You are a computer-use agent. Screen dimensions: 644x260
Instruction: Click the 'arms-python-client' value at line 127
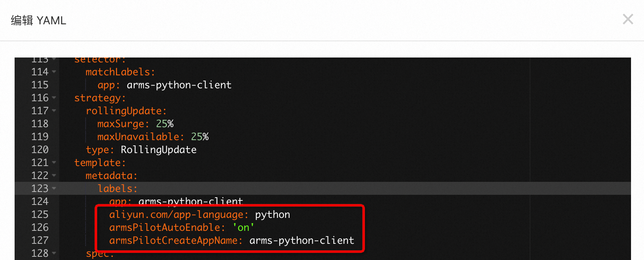[302, 241]
